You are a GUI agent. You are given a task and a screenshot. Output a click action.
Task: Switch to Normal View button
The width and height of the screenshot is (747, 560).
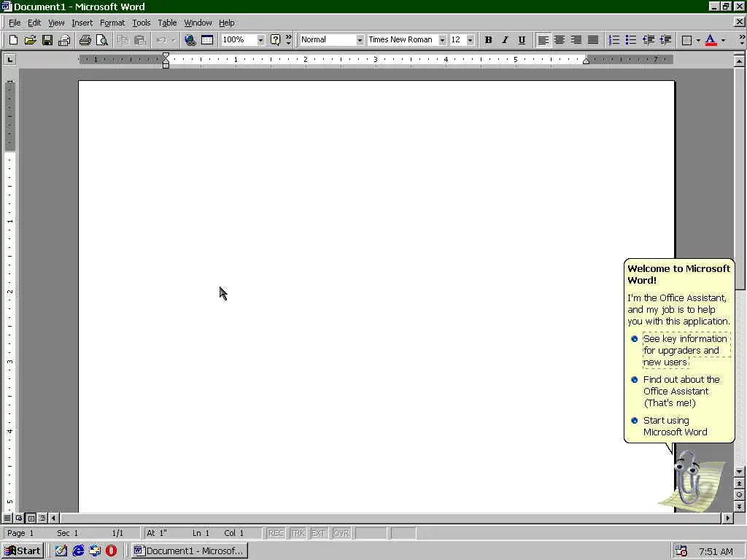7,518
